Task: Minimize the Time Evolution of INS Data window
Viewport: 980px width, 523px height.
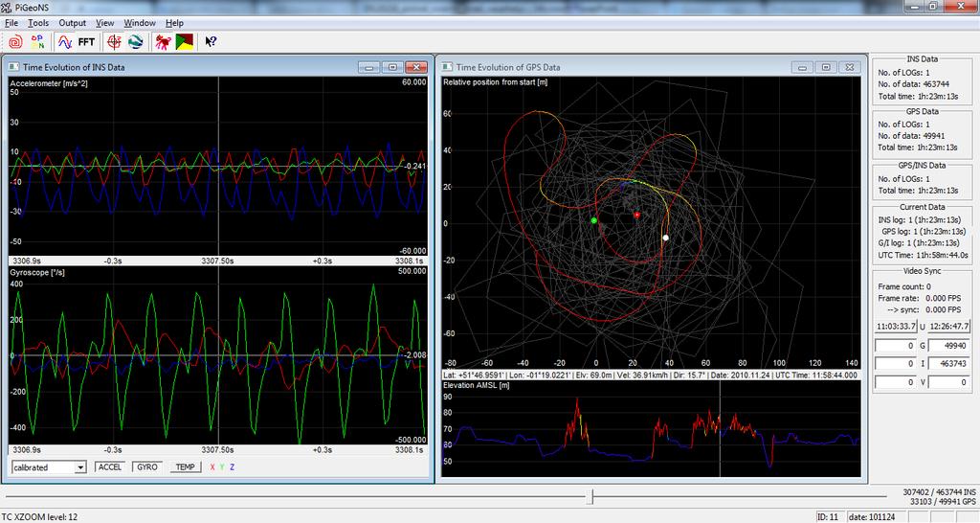Action: tap(368, 67)
